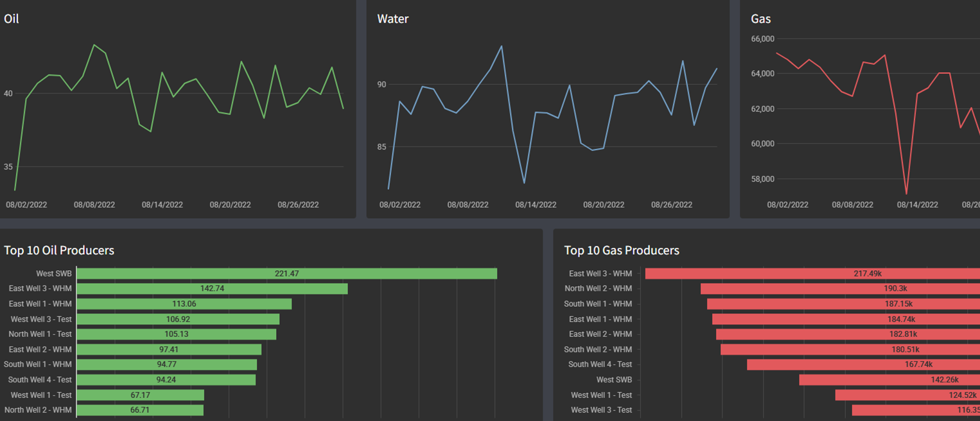Click the Oil chart title
Screen dimensions: 980x421
12,19
